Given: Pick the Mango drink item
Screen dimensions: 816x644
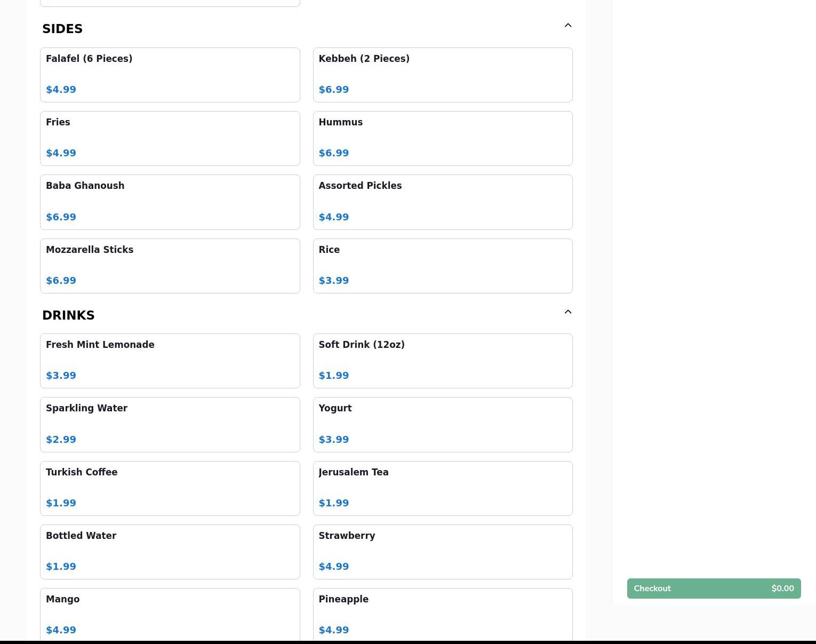Looking at the screenshot, I should [170, 614].
